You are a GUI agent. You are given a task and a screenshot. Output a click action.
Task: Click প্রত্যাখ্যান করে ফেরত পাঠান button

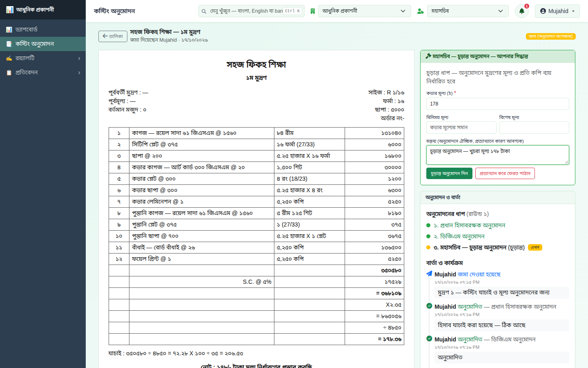pyautogui.click(x=505, y=173)
